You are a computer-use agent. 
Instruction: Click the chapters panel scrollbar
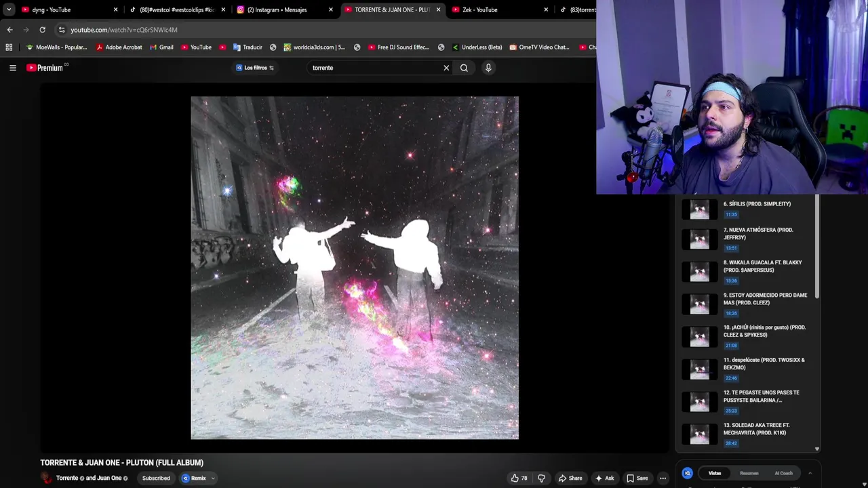(x=817, y=247)
